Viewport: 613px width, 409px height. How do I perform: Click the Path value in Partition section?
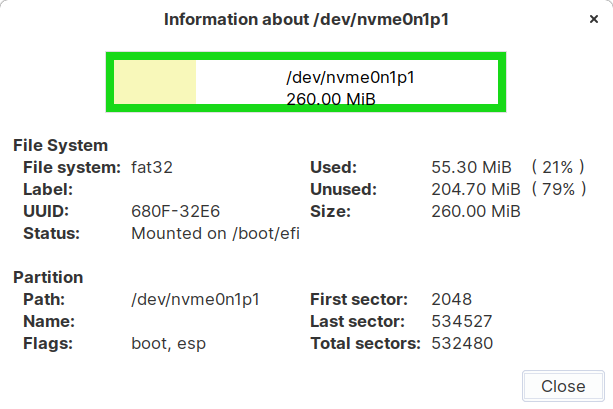tap(196, 299)
